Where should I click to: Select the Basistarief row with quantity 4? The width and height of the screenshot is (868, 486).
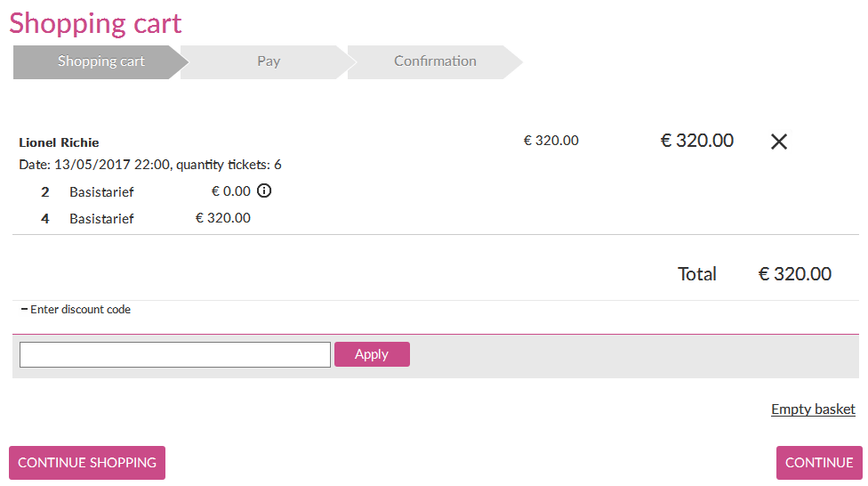coord(101,218)
